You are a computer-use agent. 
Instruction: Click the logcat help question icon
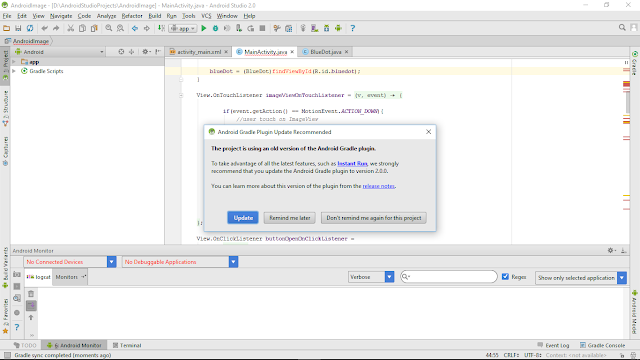17,327
